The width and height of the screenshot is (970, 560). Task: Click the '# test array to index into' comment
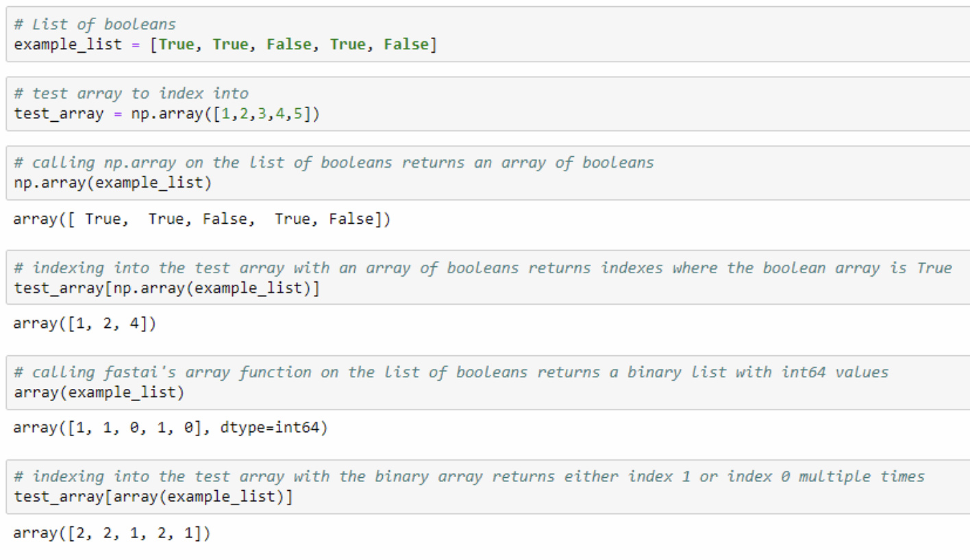point(131,94)
